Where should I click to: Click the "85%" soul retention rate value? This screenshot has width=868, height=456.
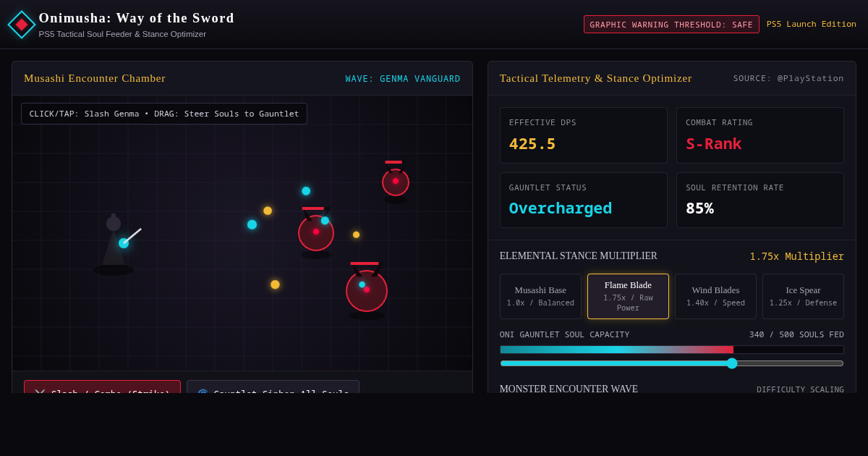tap(699, 208)
